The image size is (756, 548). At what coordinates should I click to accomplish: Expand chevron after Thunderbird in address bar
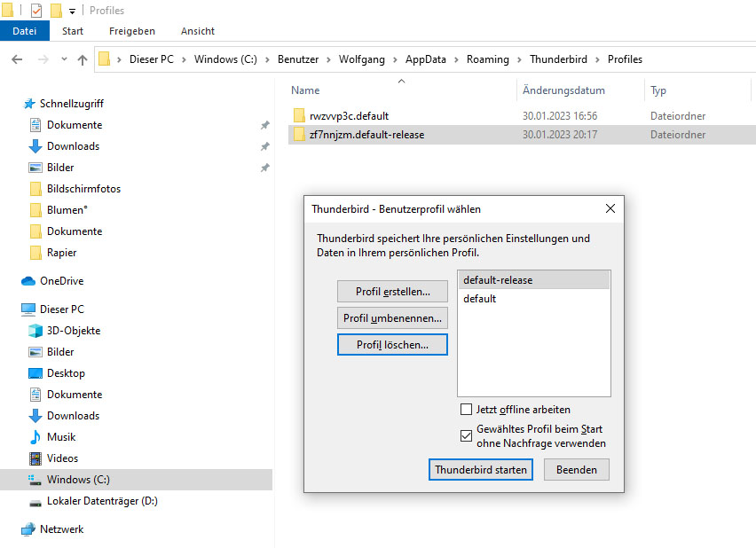coord(597,59)
